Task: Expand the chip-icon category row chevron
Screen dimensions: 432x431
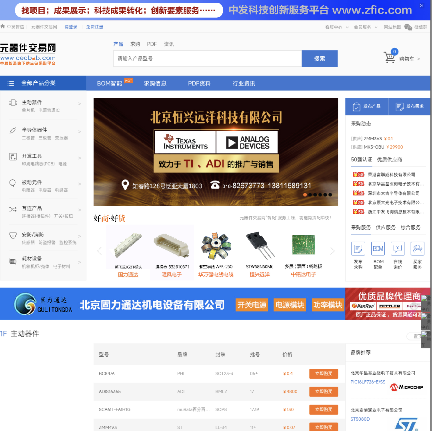Action: 79,104
